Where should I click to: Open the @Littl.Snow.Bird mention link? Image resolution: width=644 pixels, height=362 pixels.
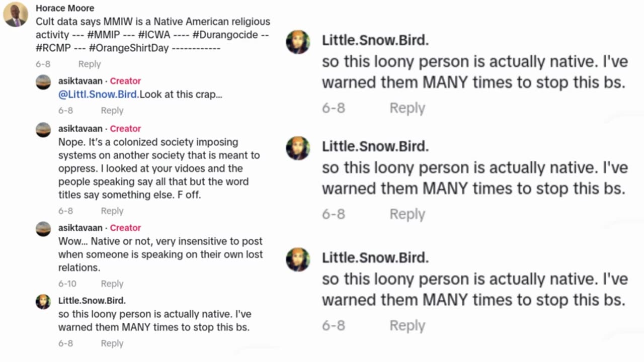click(99, 94)
